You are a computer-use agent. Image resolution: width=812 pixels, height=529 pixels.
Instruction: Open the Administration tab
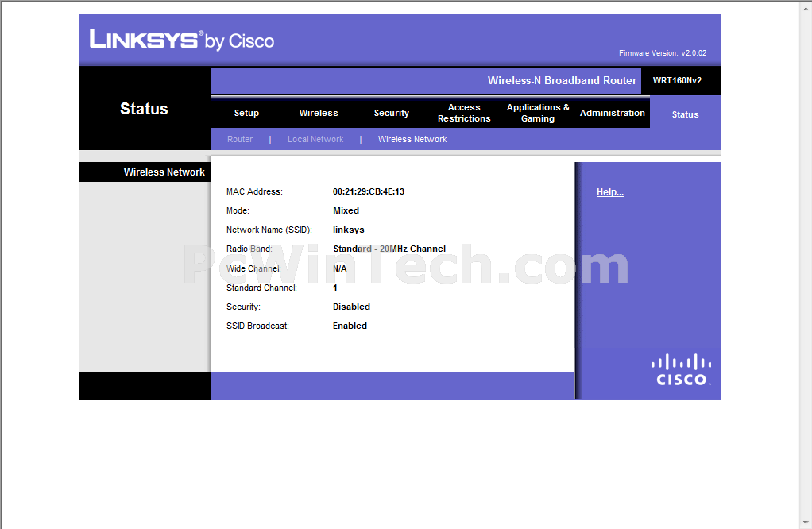612,113
